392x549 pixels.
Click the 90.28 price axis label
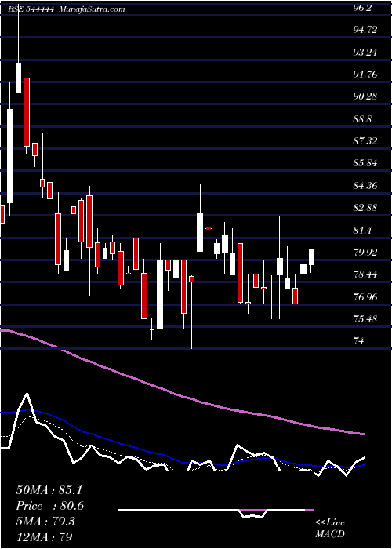pyautogui.click(x=365, y=96)
